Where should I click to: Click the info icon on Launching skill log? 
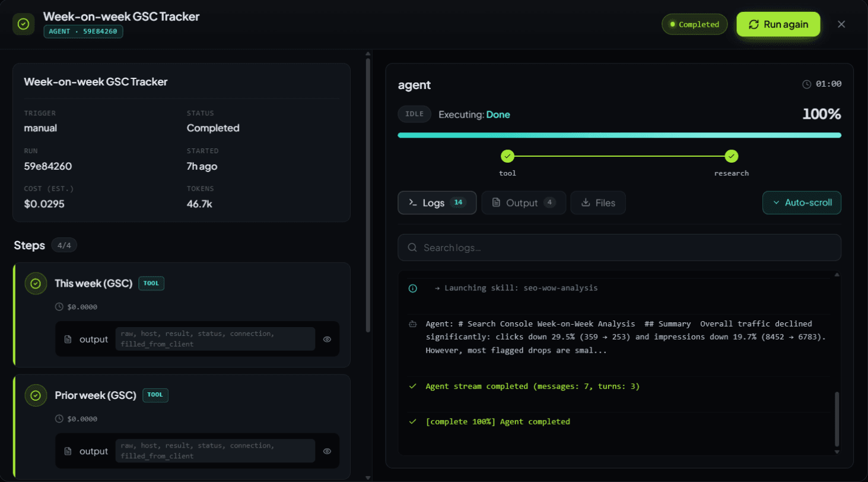click(413, 288)
